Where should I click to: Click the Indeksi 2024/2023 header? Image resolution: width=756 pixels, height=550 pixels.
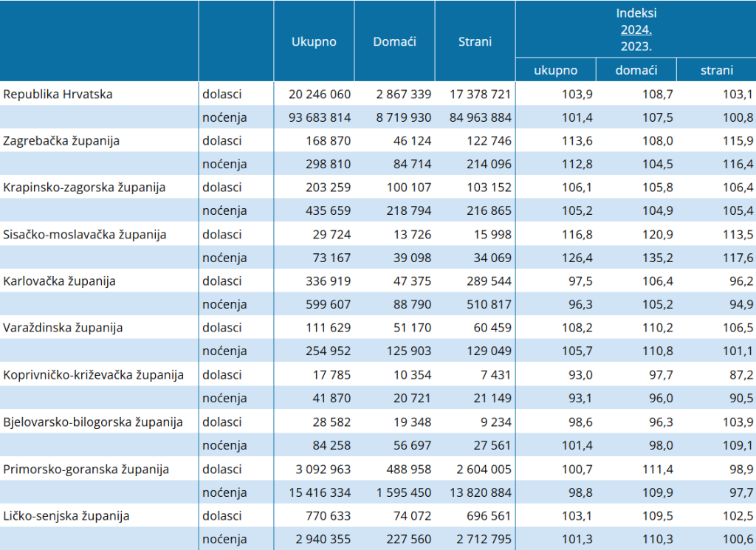point(636,30)
